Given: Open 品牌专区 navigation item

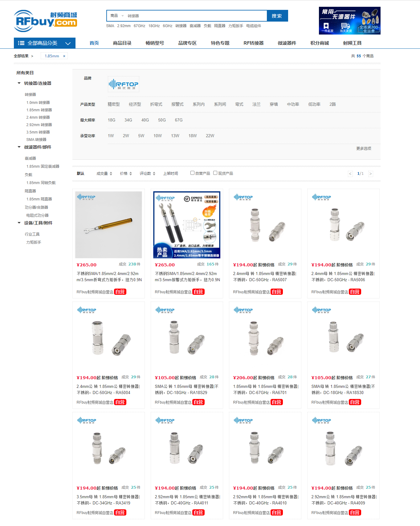Looking at the screenshot, I should tap(187, 43).
